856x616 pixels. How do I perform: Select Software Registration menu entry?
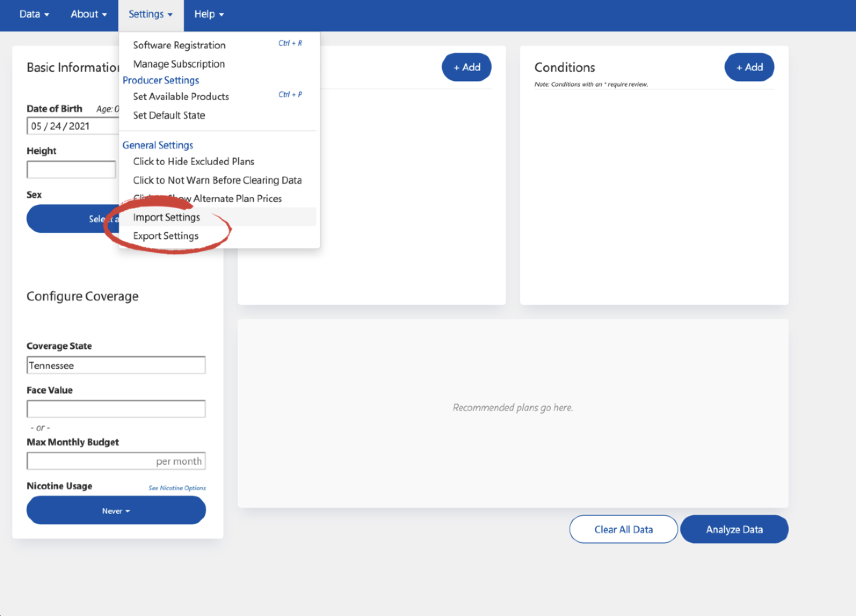(179, 45)
